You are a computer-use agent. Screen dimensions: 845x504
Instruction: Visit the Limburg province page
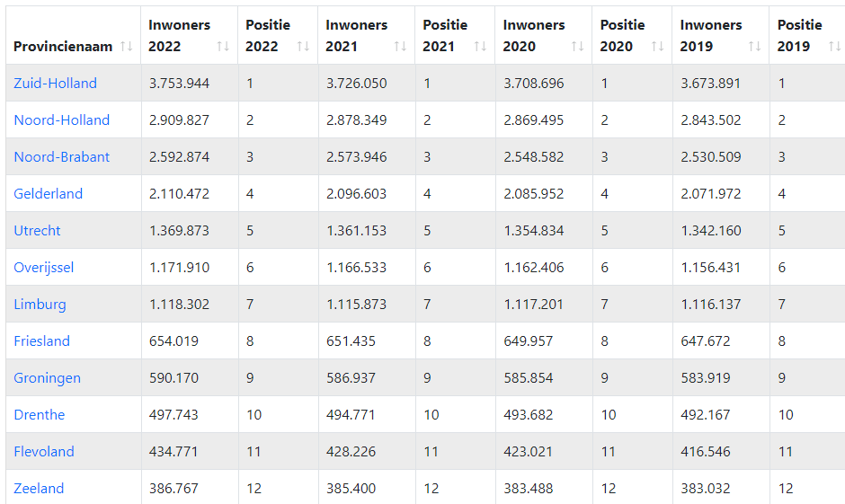click(x=40, y=305)
